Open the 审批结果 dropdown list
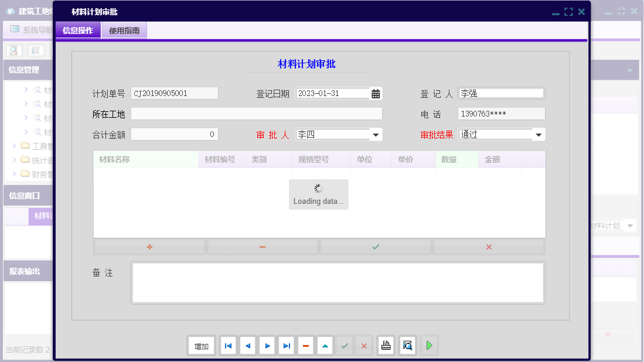The height and width of the screenshot is (362, 644). click(x=538, y=135)
